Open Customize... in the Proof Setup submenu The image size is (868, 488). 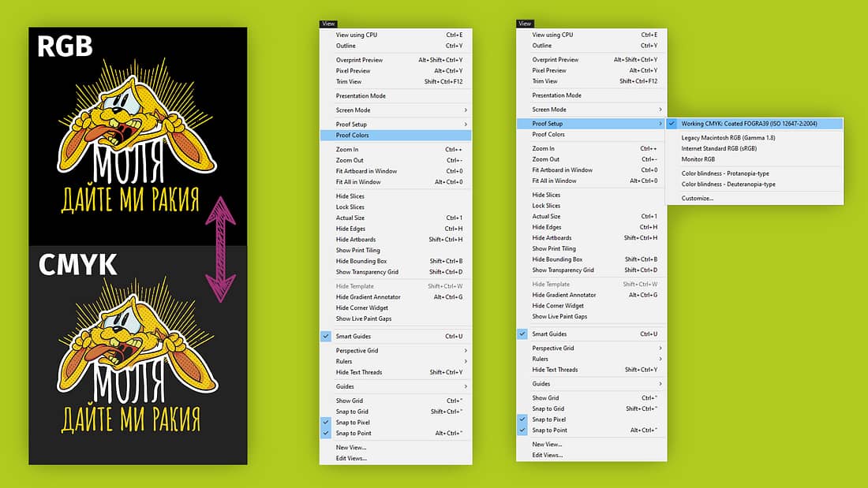click(x=698, y=198)
